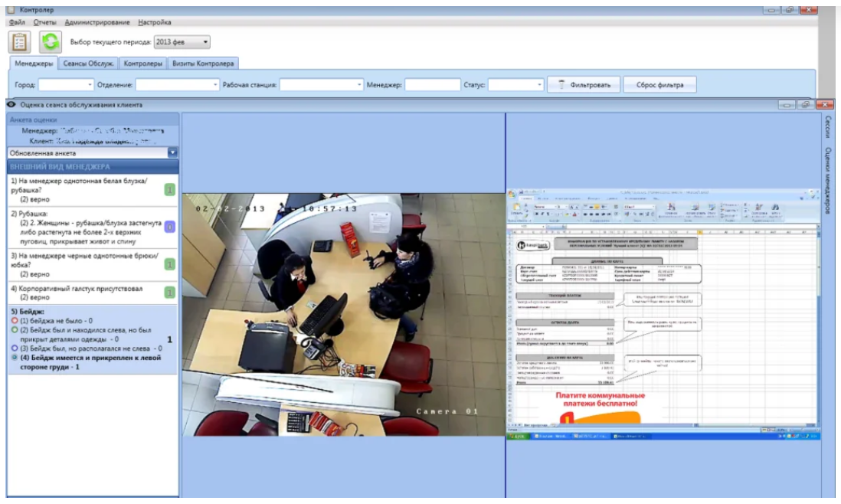
Task: Open the Администрирование menu
Action: coord(97,22)
